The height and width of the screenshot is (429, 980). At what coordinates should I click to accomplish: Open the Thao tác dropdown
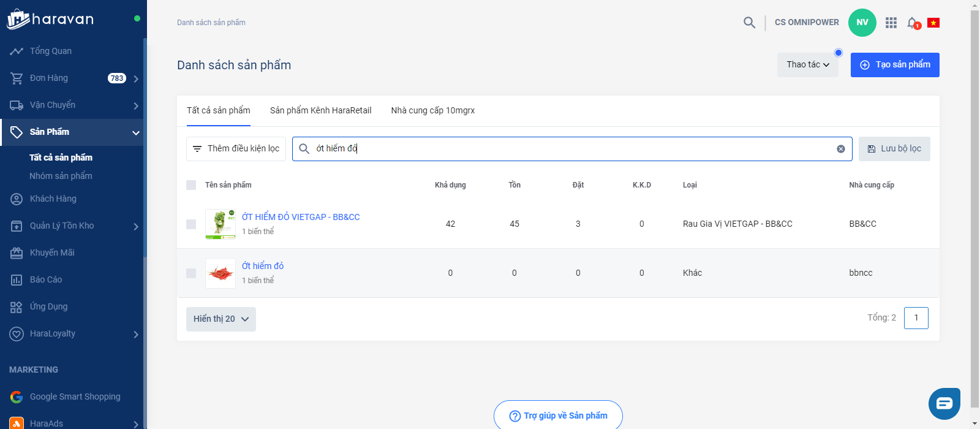[x=807, y=65]
